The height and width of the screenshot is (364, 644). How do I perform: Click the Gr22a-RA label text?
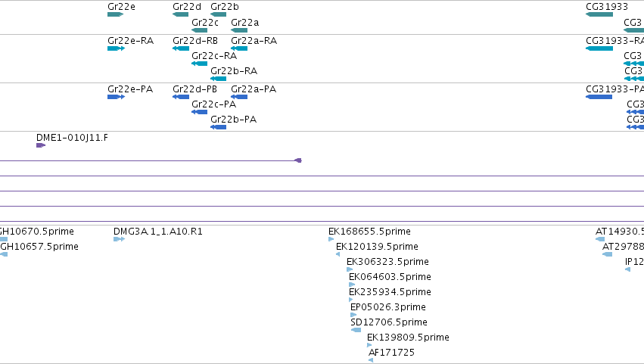point(254,41)
